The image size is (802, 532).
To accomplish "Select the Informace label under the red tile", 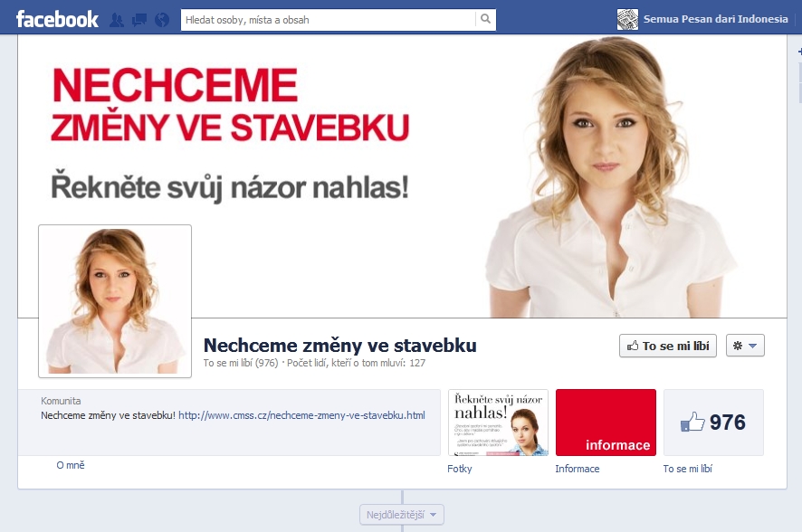I will tap(578, 469).
